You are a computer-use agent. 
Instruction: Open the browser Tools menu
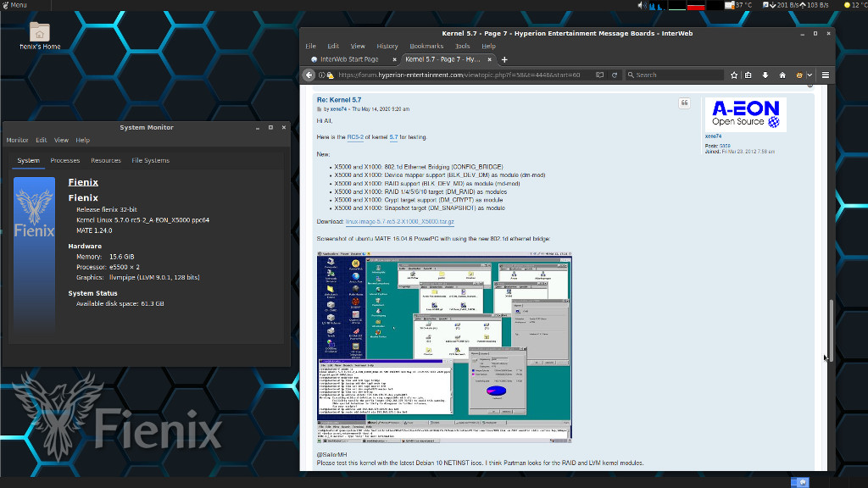pos(462,46)
